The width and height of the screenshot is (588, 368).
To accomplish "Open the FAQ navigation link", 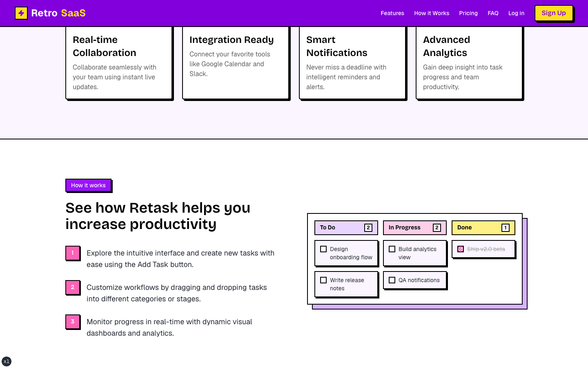I will (493, 13).
